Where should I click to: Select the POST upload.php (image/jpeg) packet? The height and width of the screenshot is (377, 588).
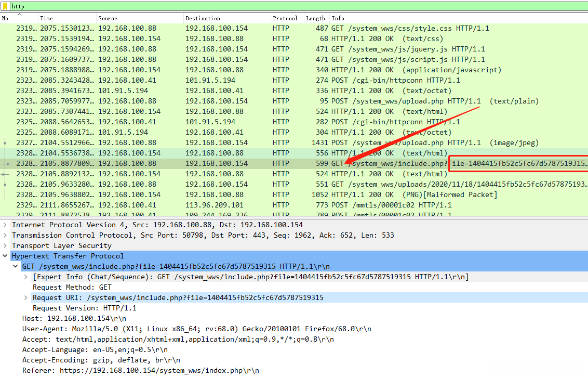294,142
